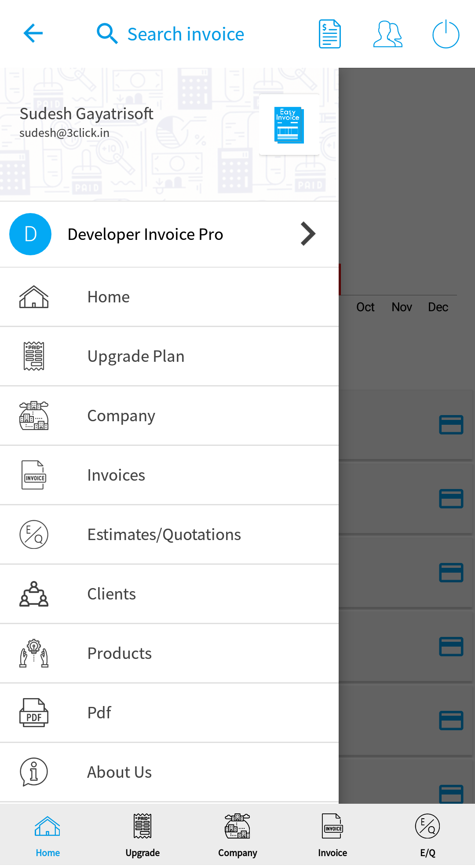Screen dimensions: 475x868
Task: Open Upgrade Plan menu item
Action: [169, 357]
